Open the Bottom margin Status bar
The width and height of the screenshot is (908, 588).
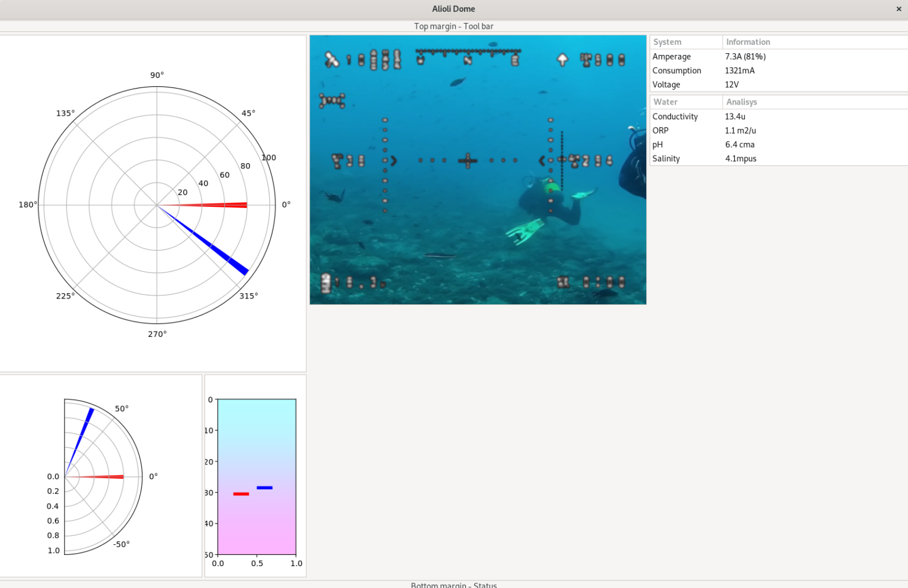[x=454, y=584]
